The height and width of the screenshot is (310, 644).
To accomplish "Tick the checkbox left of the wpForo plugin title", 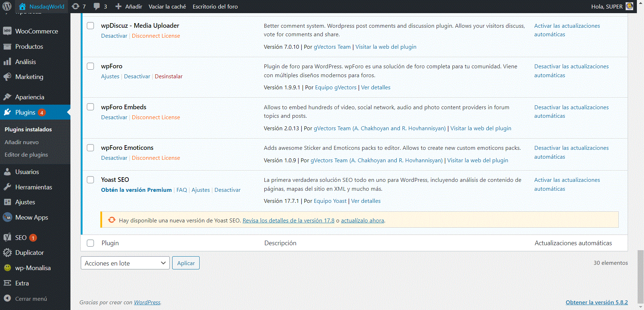I will tap(90, 66).
